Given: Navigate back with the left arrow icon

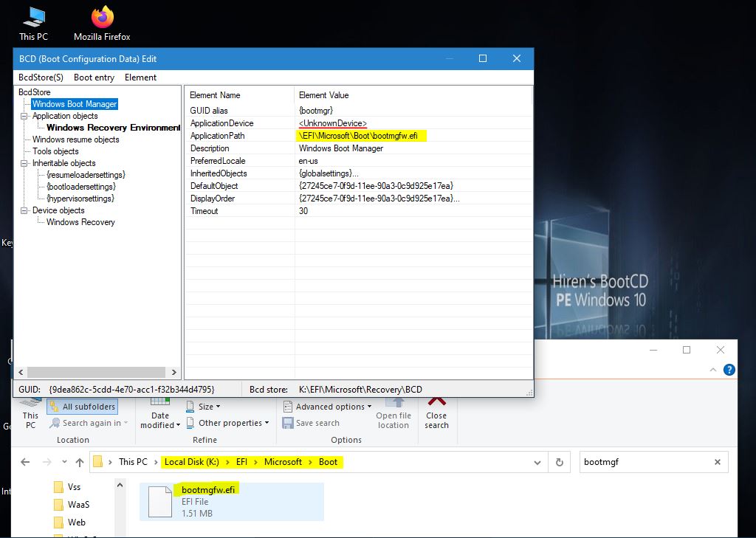Looking at the screenshot, I should pos(25,462).
